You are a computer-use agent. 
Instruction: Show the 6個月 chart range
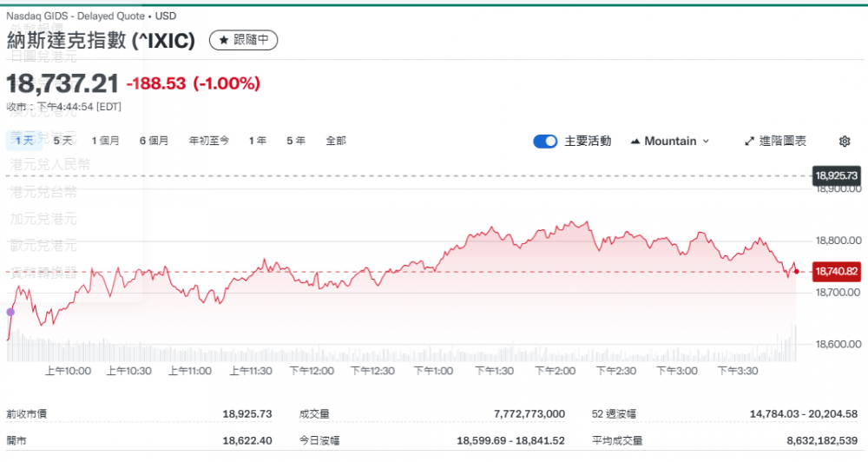point(154,141)
